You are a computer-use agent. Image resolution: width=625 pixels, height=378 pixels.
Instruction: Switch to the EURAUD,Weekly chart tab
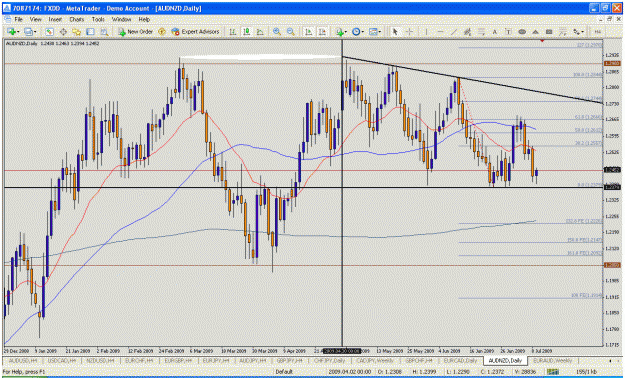coord(552,360)
